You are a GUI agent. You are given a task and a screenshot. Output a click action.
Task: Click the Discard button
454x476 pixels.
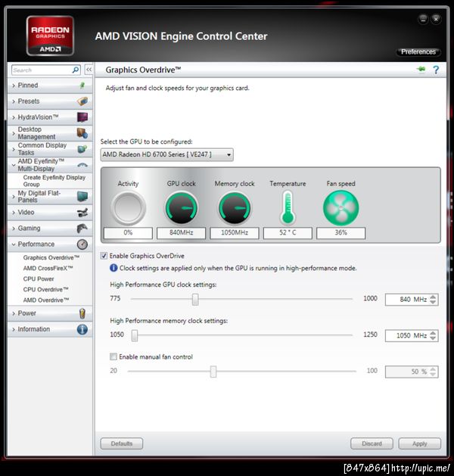[x=372, y=443]
